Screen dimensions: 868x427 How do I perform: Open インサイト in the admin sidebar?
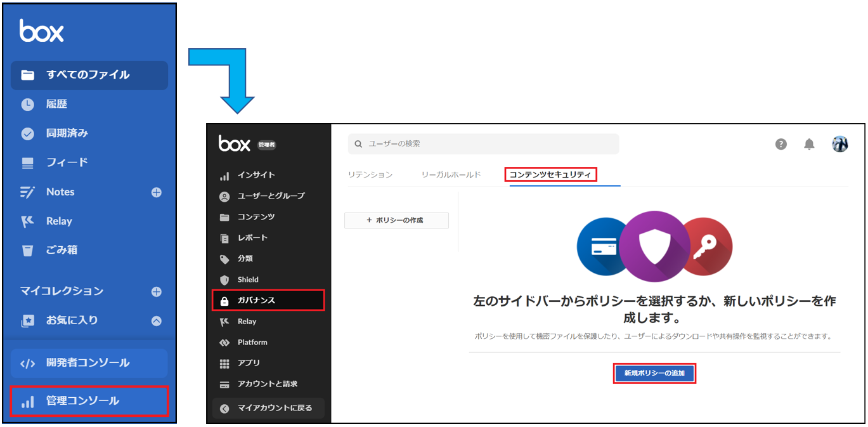click(256, 175)
